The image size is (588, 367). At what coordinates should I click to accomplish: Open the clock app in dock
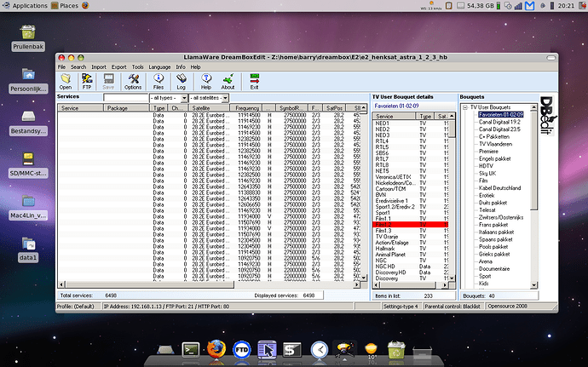pyautogui.click(x=320, y=350)
